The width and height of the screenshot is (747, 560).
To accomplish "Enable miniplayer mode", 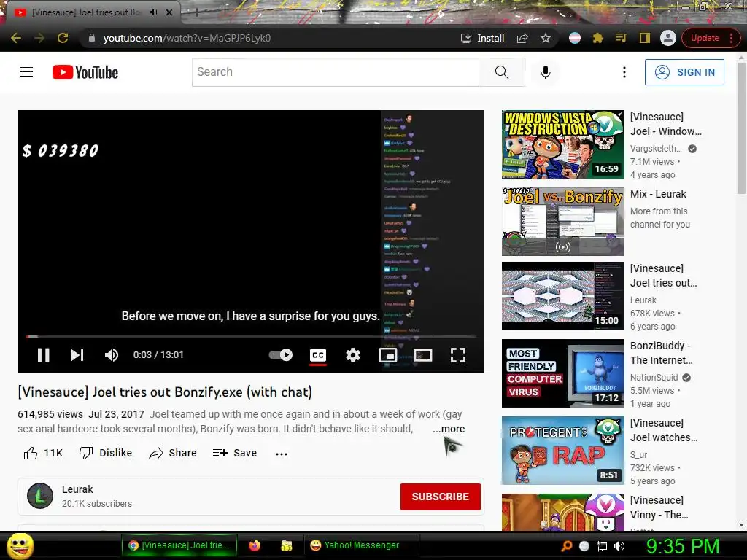I will (388, 355).
